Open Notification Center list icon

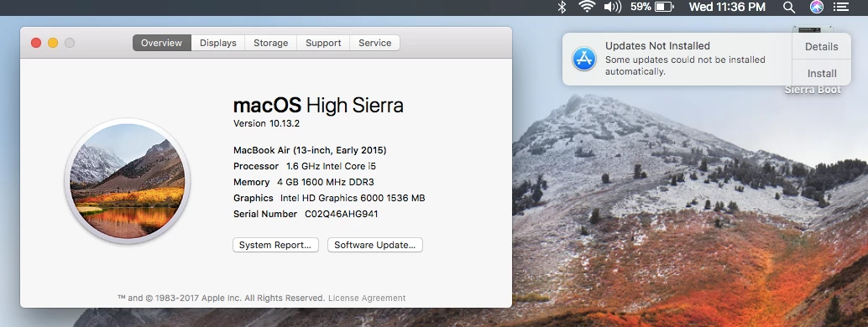tap(841, 8)
